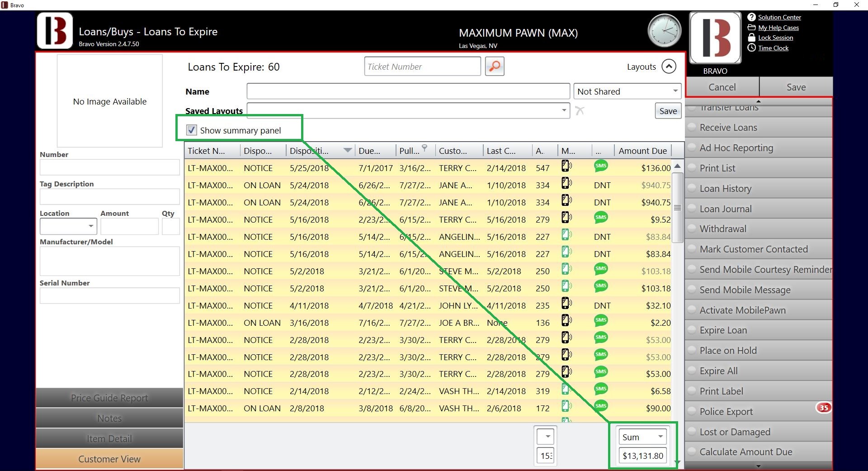868x471 pixels.
Task: Click the Ticket Number search field
Action: 422,67
